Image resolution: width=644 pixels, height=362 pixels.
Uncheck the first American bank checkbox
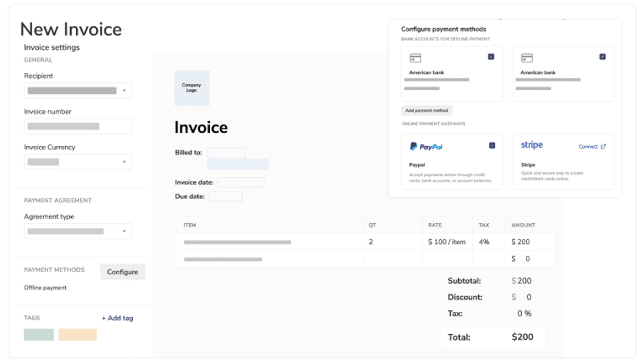click(x=491, y=56)
